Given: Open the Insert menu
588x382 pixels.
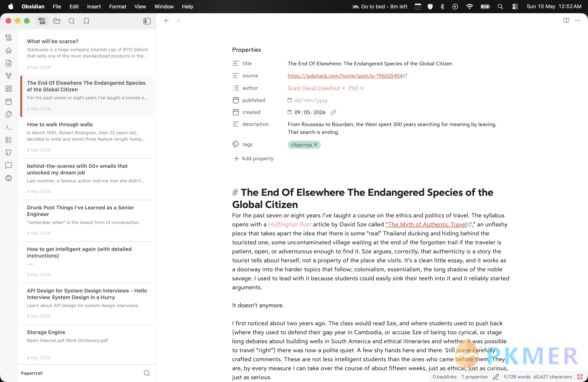Looking at the screenshot, I should pos(94,6).
